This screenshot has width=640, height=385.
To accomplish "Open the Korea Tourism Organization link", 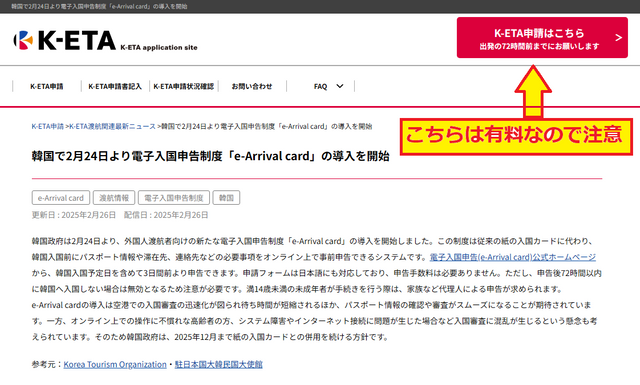I will coord(115,364).
